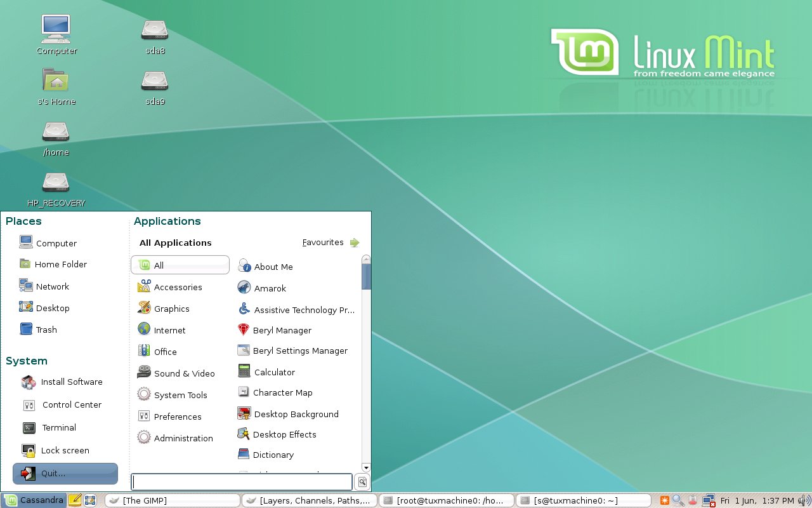Select the /home drive desktop icon

[56, 137]
